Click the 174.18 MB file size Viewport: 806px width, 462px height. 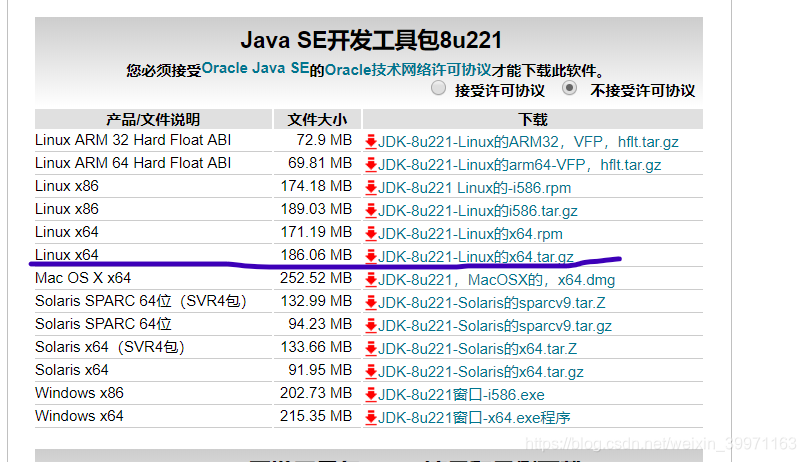pyautogui.click(x=316, y=186)
